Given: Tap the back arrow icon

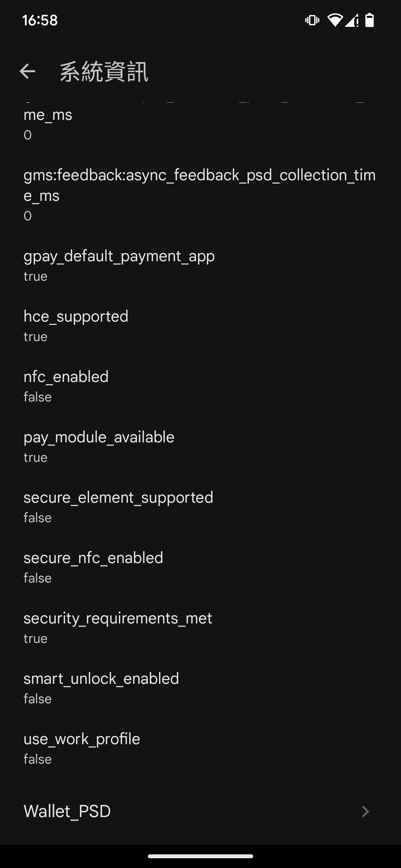Looking at the screenshot, I should coord(27,71).
